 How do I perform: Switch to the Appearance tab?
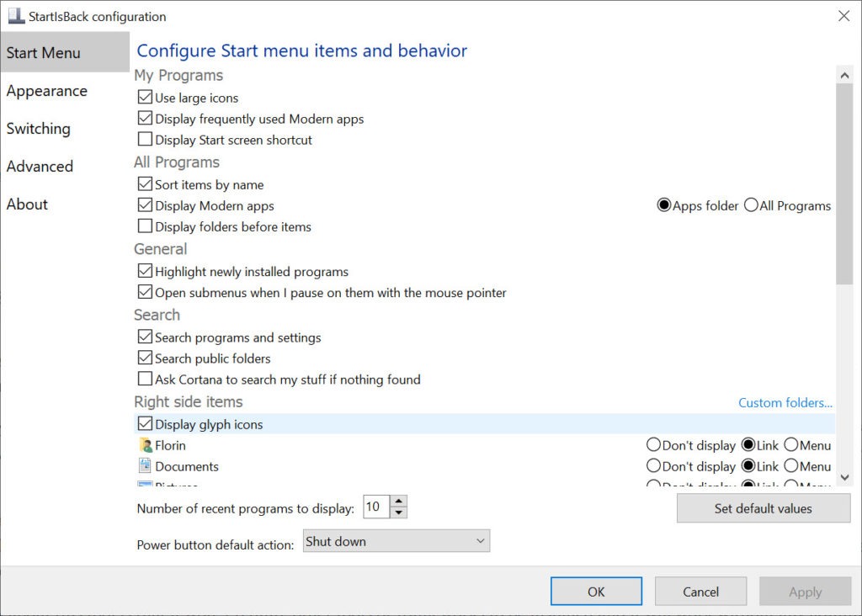tap(65, 91)
